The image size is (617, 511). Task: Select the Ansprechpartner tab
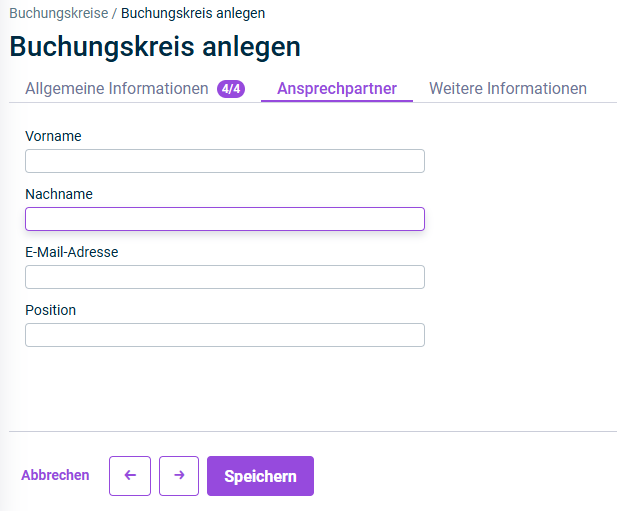337,89
